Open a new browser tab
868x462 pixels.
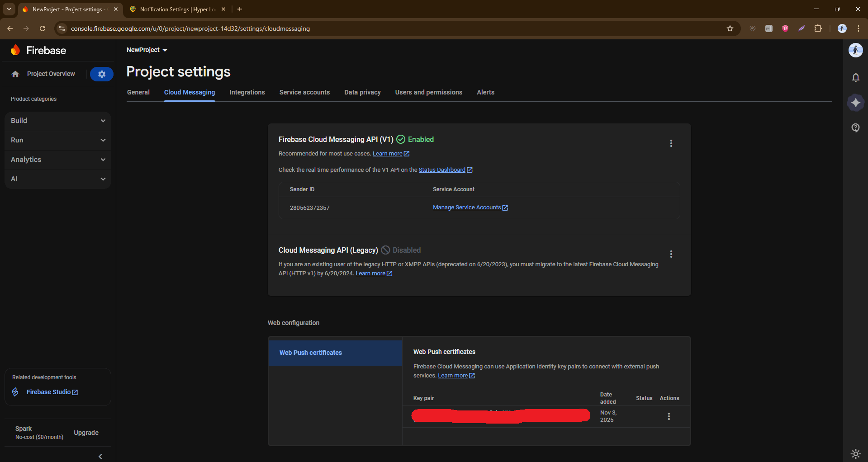point(240,9)
